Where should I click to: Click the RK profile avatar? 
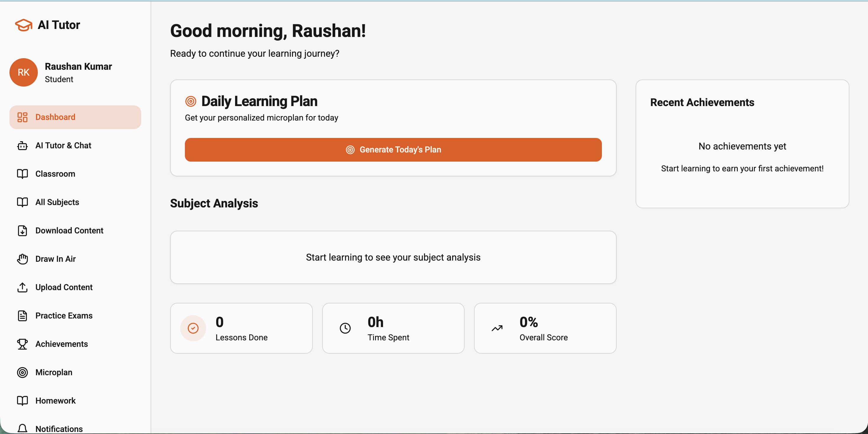pyautogui.click(x=24, y=72)
